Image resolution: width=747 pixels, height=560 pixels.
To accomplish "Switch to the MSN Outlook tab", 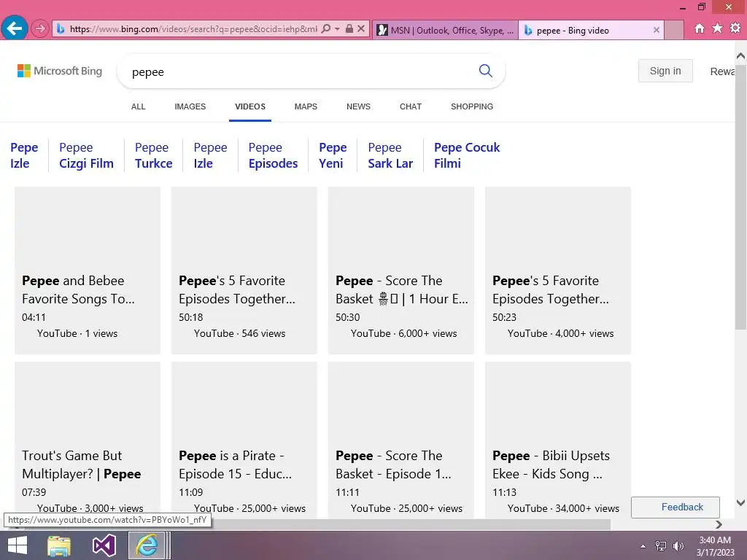I will (445, 30).
